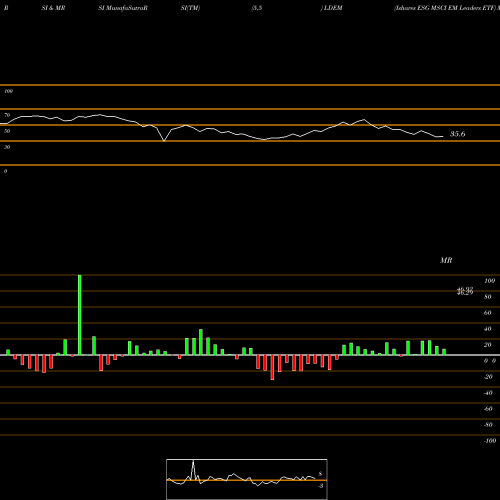500x500 pixels.
Task: Click the longest red MR histogram bar
Action: click(x=272, y=367)
